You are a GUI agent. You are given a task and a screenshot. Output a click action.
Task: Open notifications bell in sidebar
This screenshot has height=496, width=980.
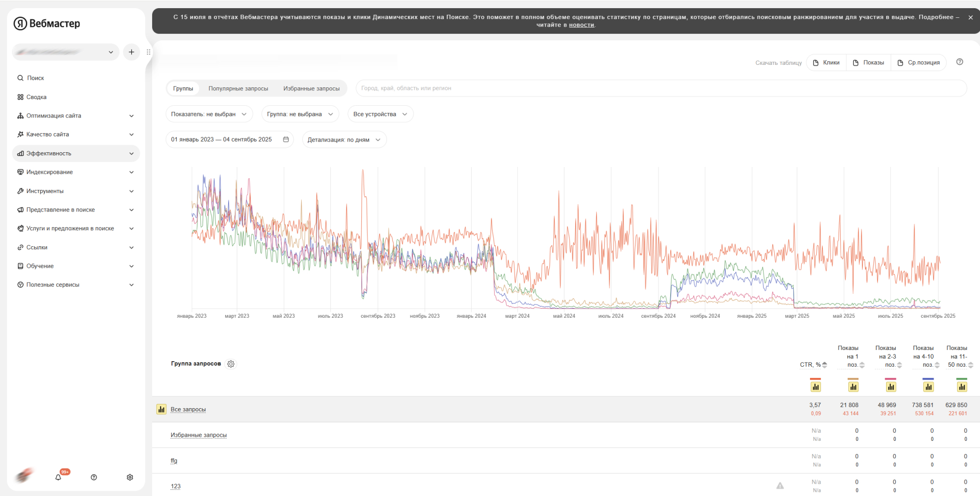click(x=58, y=477)
